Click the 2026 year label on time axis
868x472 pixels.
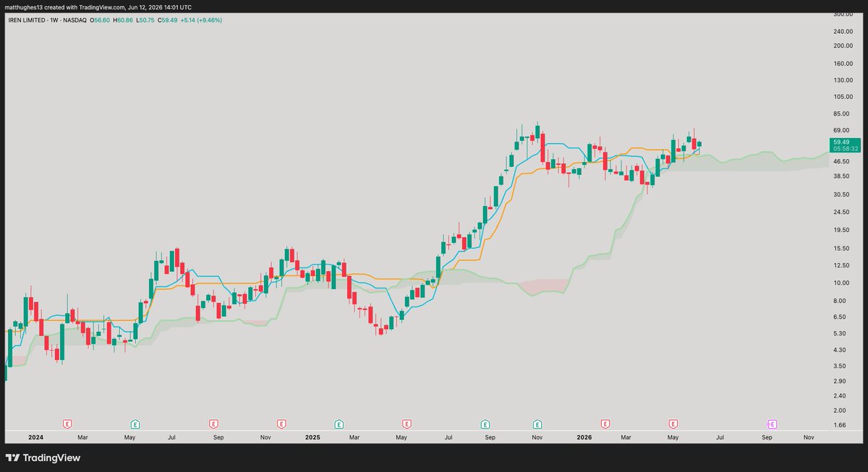pos(584,437)
